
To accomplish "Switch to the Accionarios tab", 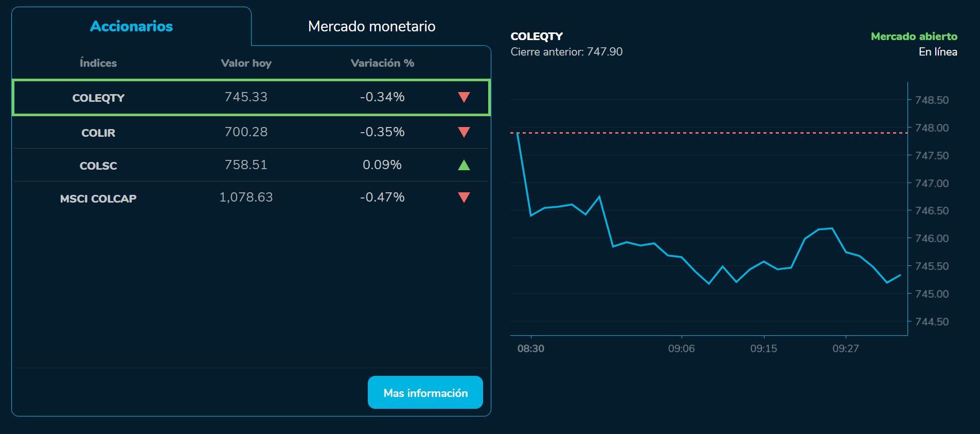I will 131,26.
